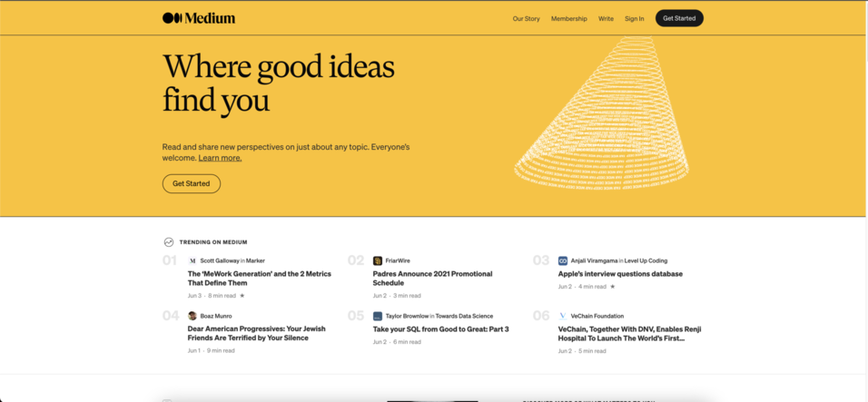868x402 pixels.
Task: Click Anjali Viramgama's avatar icon
Action: pyautogui.click(x=562, y=260)
